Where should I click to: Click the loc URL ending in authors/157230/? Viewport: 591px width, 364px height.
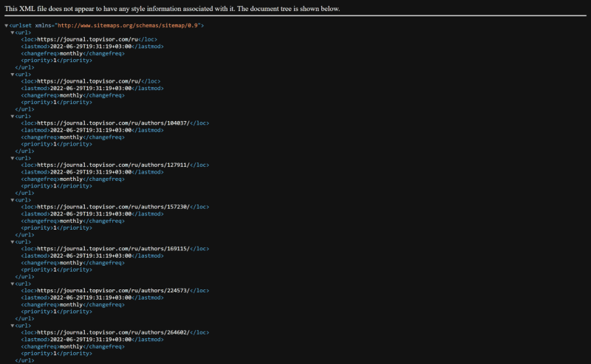(114, 207)
